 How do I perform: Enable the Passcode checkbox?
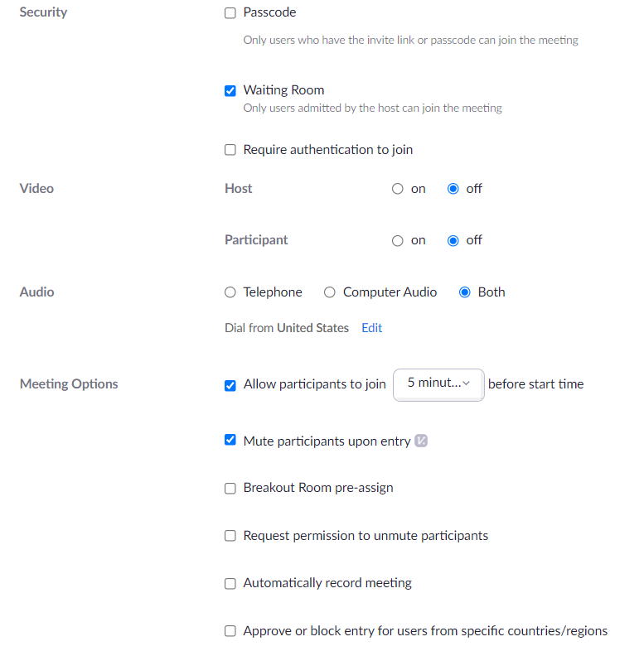pos(230,13)
